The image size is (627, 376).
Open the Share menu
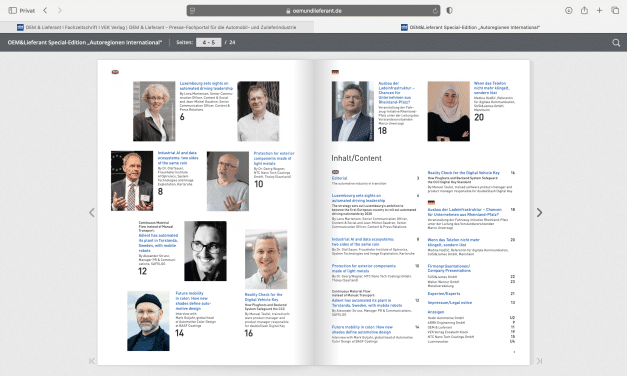point(584,10)
